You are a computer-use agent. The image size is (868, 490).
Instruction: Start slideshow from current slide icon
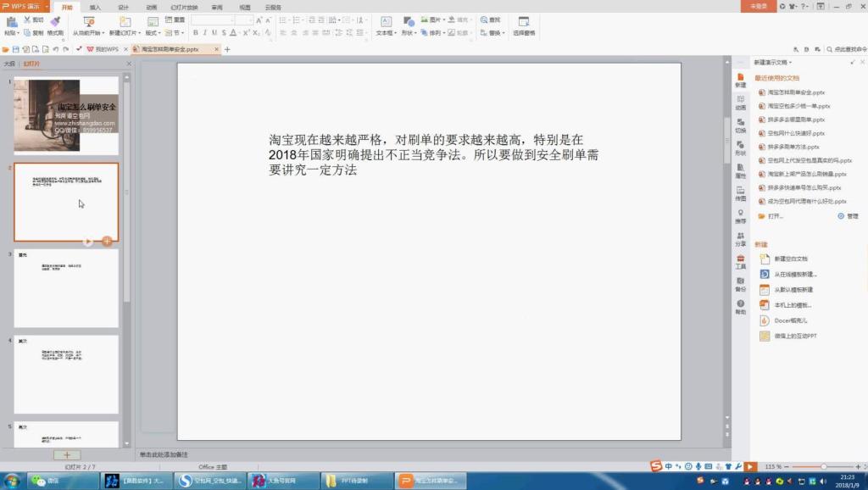(88, 21)
